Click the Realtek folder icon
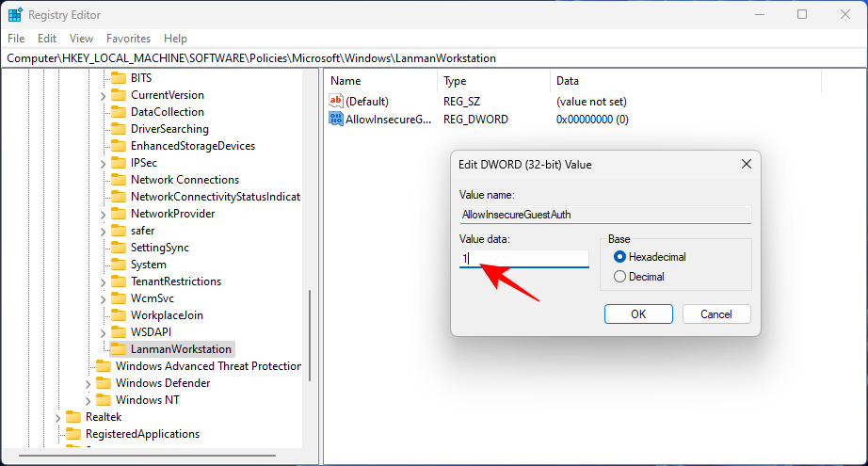 [x=73, y=417]
